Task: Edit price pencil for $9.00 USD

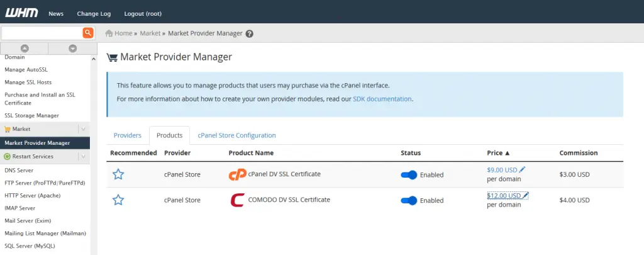Action: point(523,169)
